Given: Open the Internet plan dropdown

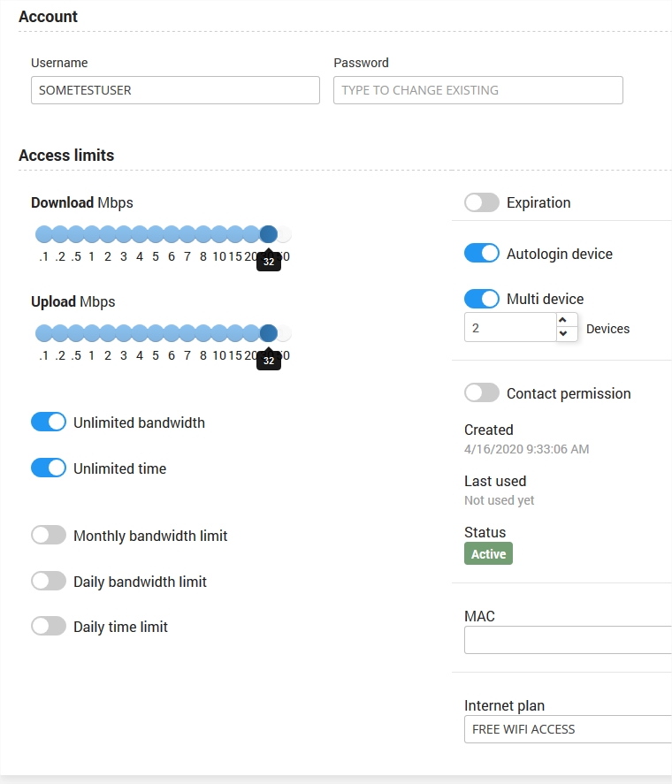Looking at the screenshot, I should [568, 729].
